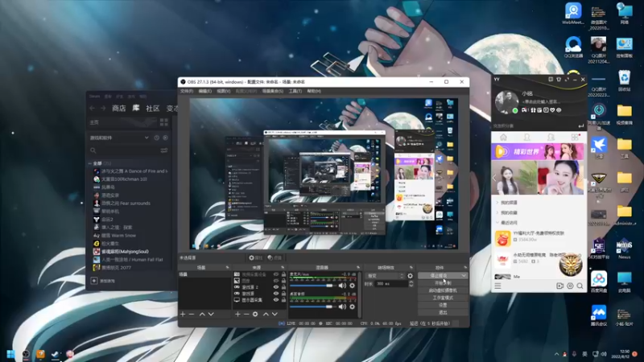Screen dimensions: 644x362
Task: Expand YY 我的频道 section
Action: [497, 203]
